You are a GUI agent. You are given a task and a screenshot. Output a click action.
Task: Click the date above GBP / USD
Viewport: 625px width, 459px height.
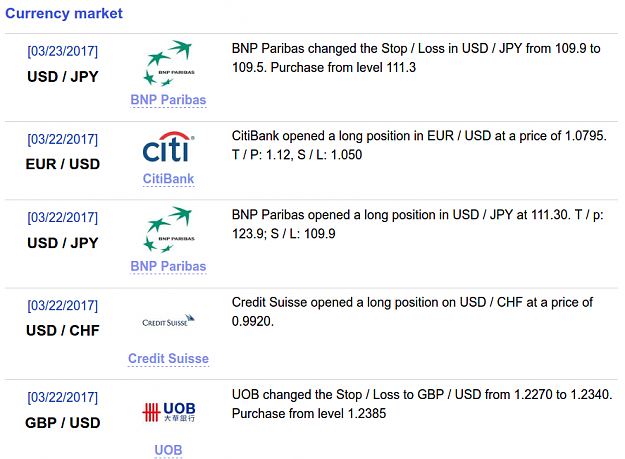click(63, 397)
